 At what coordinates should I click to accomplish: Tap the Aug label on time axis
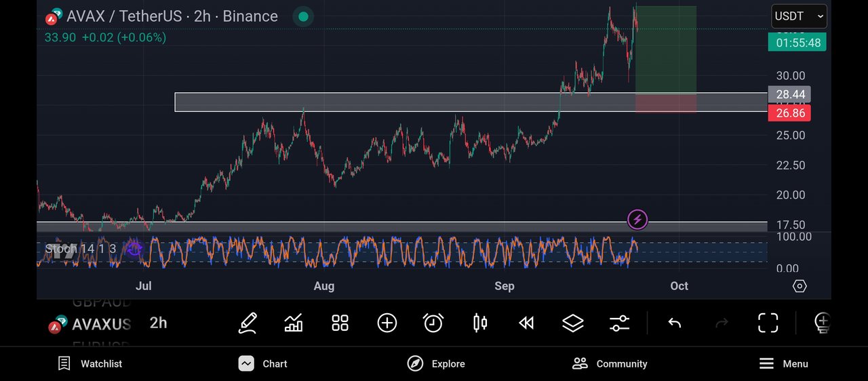pyautogui.click(x=324, y=286)
